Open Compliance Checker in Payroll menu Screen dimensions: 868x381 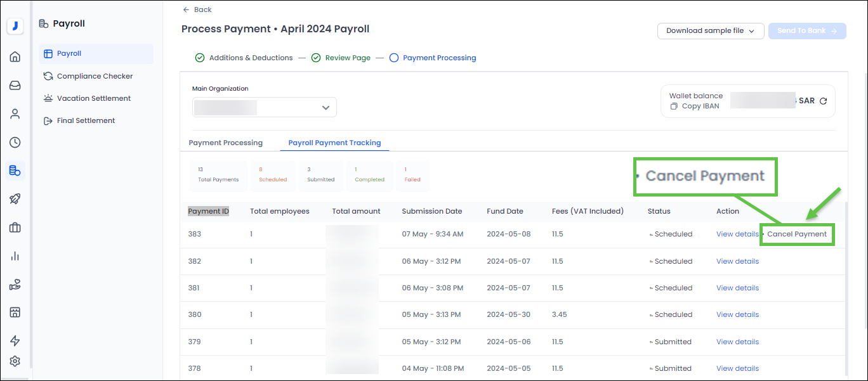coord(95,76)
